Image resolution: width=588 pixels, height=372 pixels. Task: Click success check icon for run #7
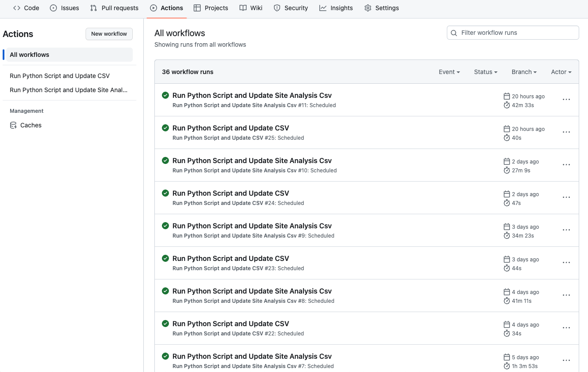(165, 356)
